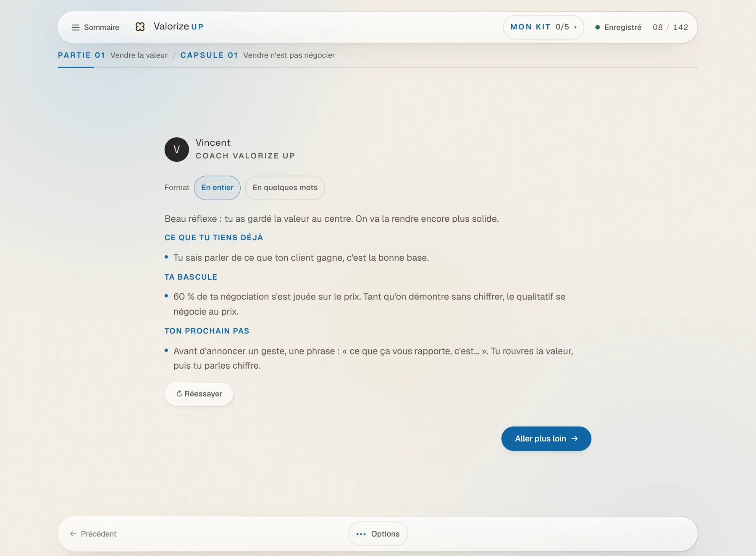The width and height of the screenshot is (756, 556).
Task: Open the Options button
Action: point(378,534)
